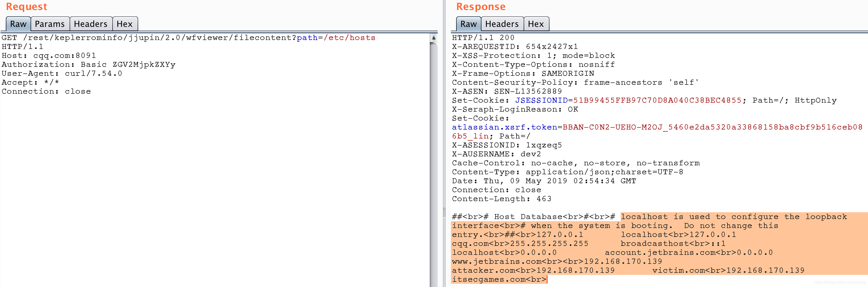Select the Request Hex tab

pyautogui.click(x=124, y=24)
